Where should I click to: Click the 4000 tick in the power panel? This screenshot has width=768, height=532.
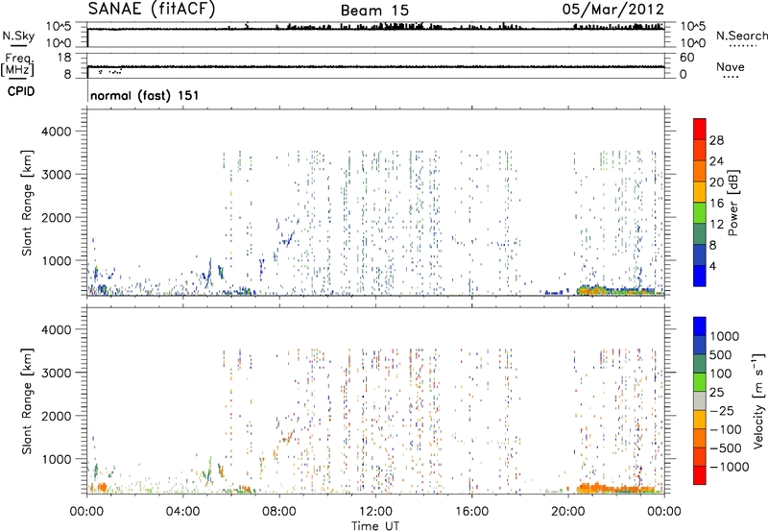(x=57, y=132)
